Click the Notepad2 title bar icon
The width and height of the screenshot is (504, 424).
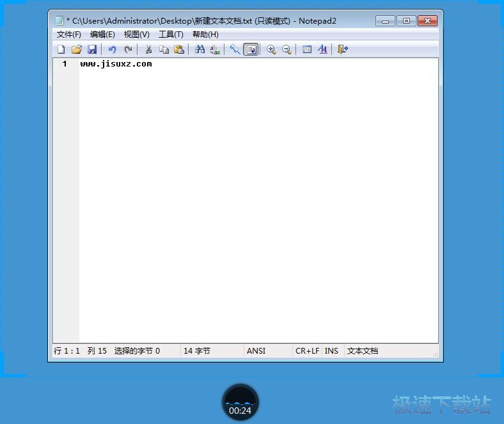59,21
